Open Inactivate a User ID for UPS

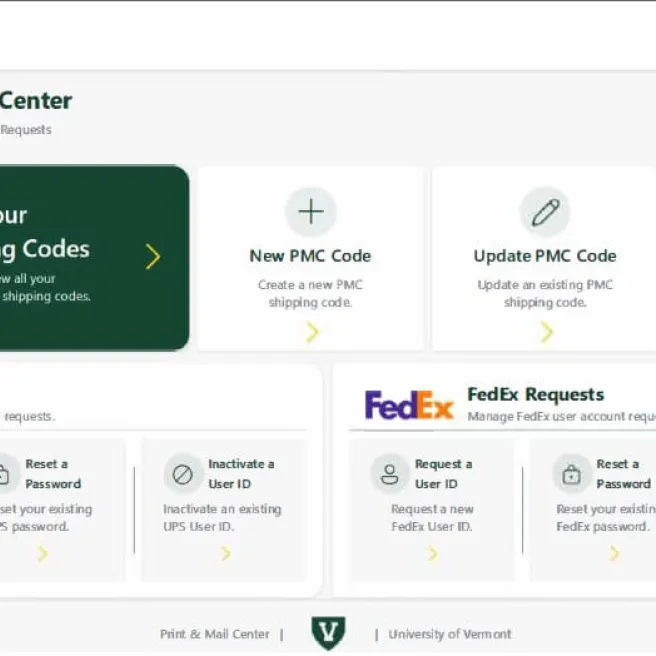(241, 474)
